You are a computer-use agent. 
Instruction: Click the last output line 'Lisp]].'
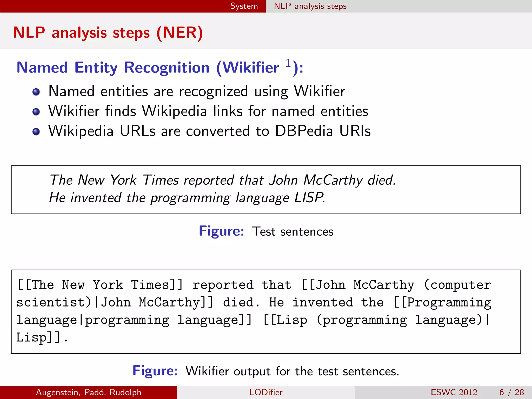[x=42, y=337]
